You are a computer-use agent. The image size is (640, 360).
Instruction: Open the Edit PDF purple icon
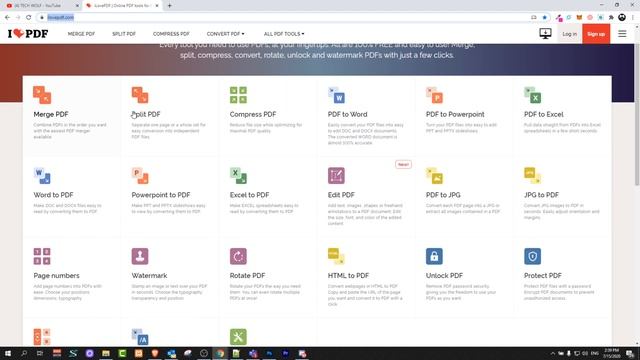[x=336, y=176]
